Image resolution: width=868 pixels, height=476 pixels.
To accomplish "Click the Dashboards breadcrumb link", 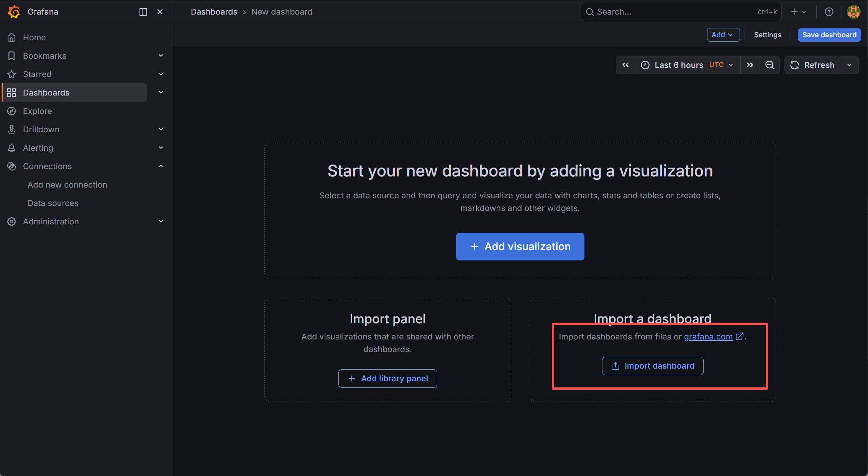I will click(214, 12).
